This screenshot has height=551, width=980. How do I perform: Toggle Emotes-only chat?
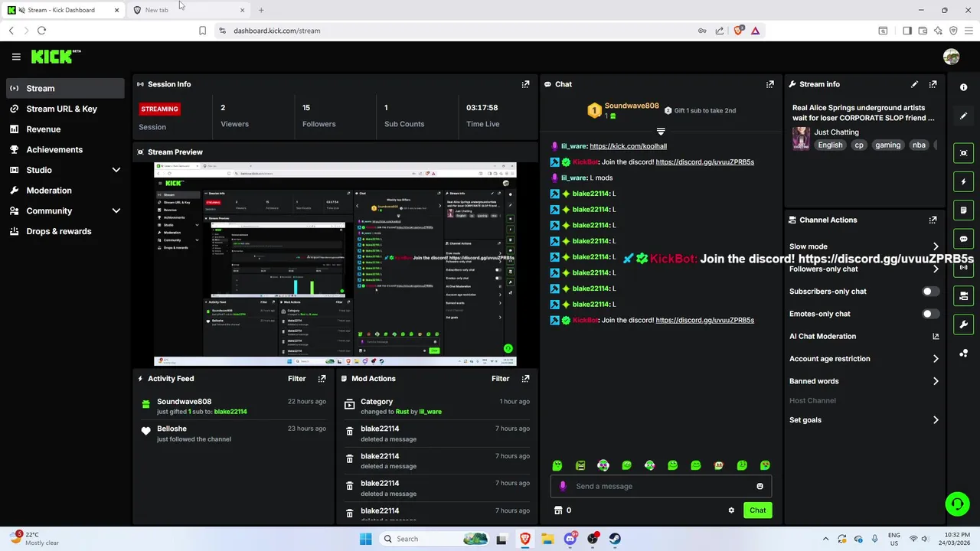coord(930,314)
